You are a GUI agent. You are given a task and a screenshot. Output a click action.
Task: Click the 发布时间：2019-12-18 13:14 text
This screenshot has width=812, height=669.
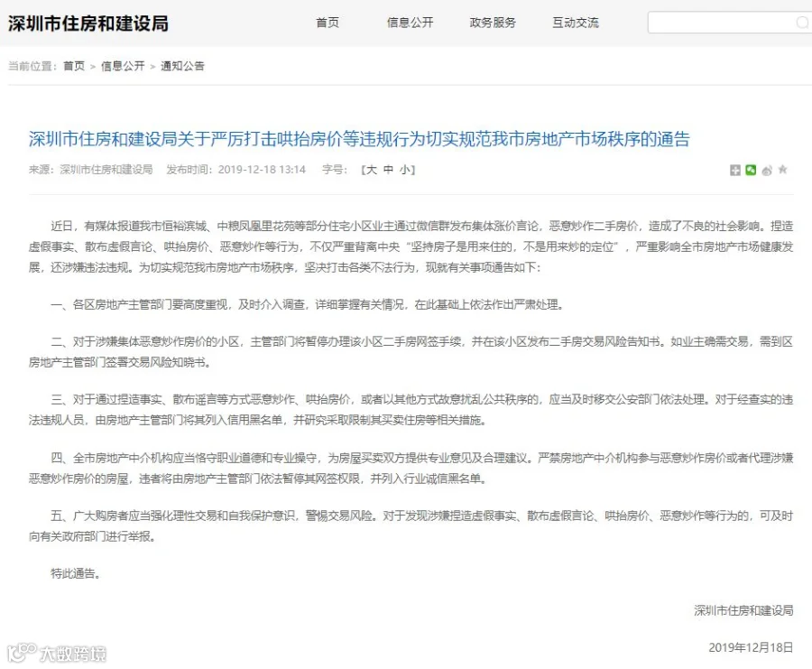click(x=236, y=170)
